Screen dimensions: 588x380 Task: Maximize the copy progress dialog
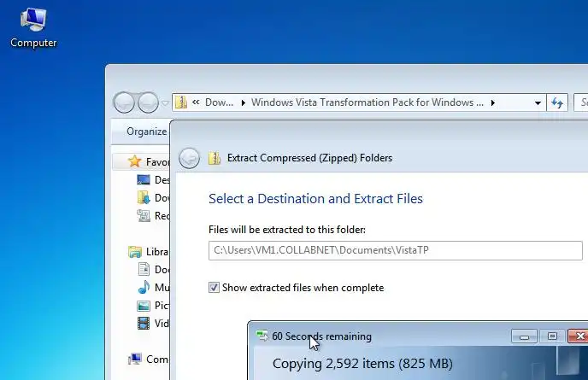click(552, 336)
